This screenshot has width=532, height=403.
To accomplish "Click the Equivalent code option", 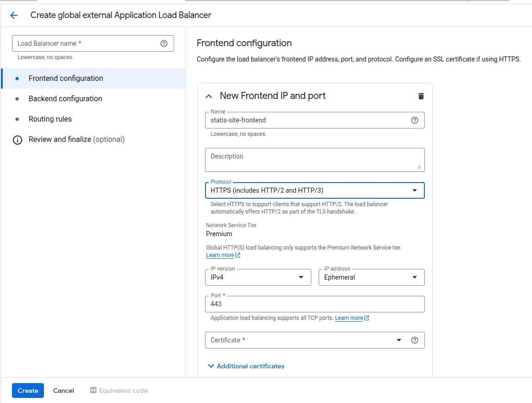I will [119, 391].
